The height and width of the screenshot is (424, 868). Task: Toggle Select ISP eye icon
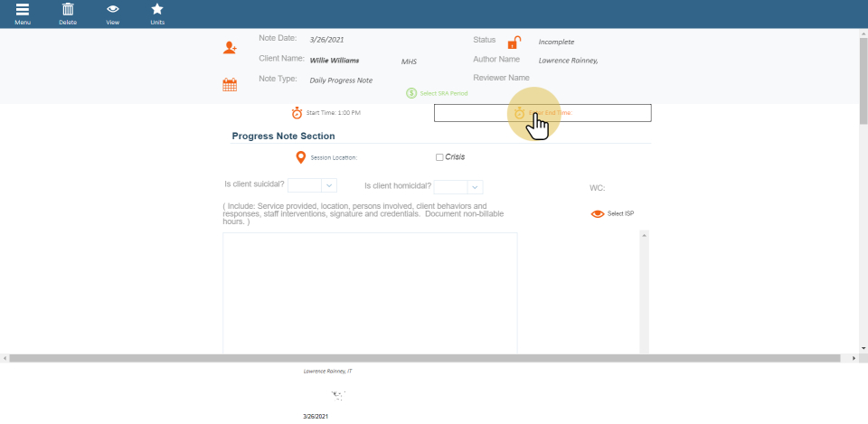click(x=598, y=214)
